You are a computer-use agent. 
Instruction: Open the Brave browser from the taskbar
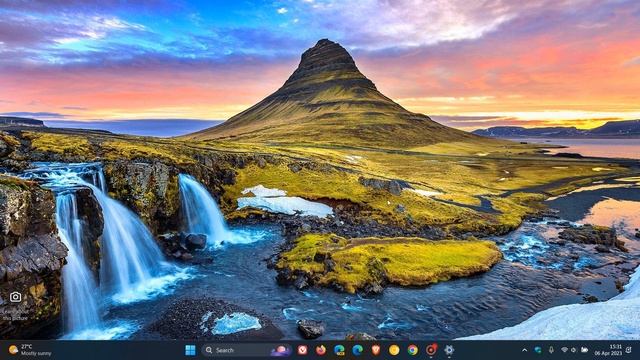point(376,350)
